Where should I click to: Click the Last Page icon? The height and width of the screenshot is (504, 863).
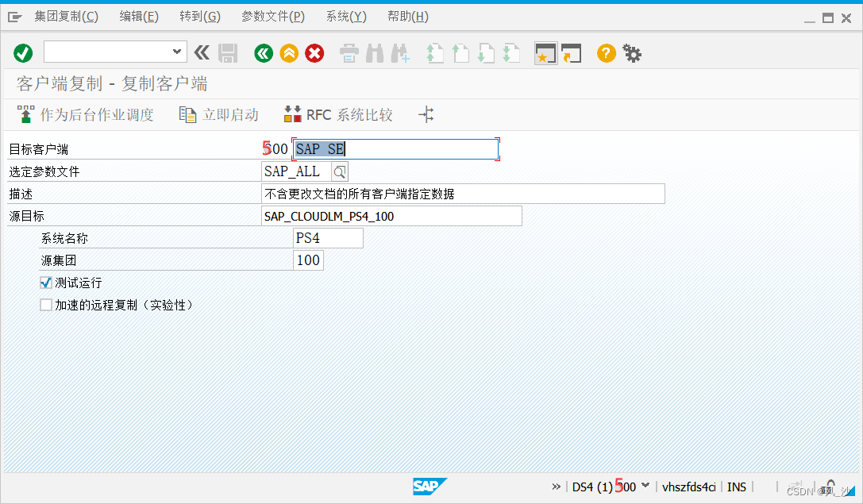pos(511,53)
